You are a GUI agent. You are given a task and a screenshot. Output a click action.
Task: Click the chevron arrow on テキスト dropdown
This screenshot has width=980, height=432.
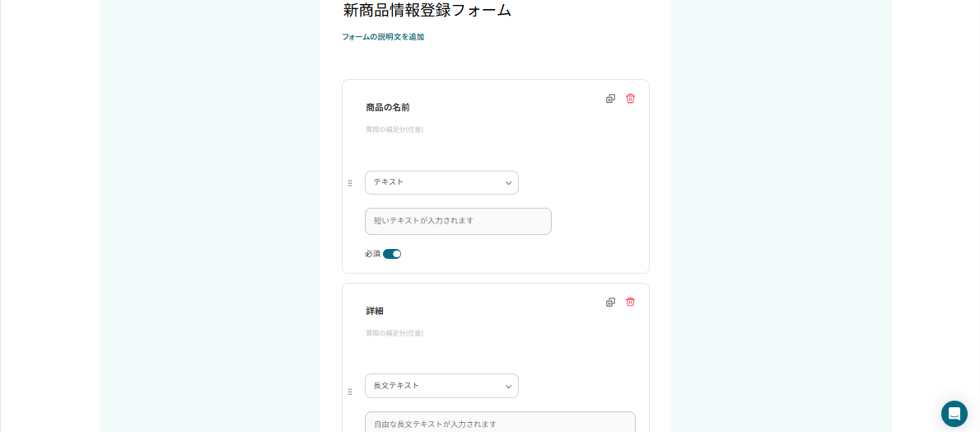[x=508, y=183]
